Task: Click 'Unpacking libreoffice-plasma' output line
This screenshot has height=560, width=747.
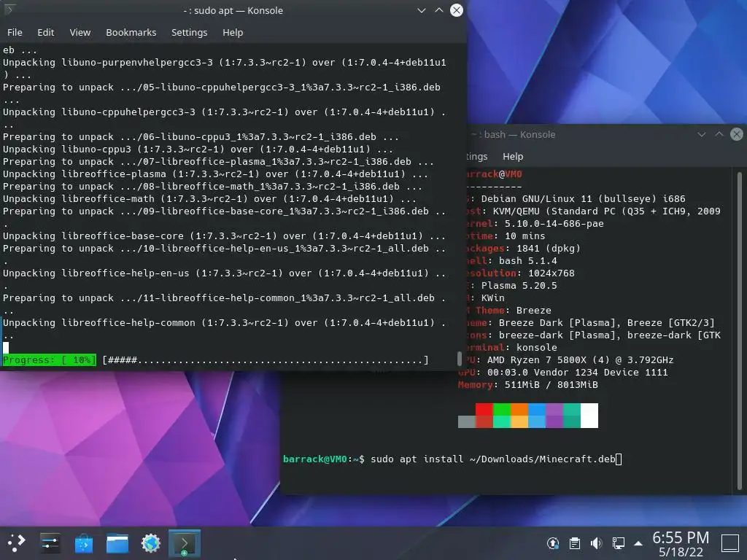Action: pyautogui.click(x=215, y=174)
